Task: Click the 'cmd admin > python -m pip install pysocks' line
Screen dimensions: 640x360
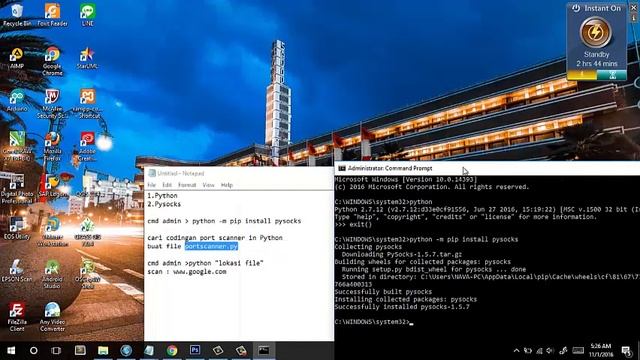Action: 224,221
